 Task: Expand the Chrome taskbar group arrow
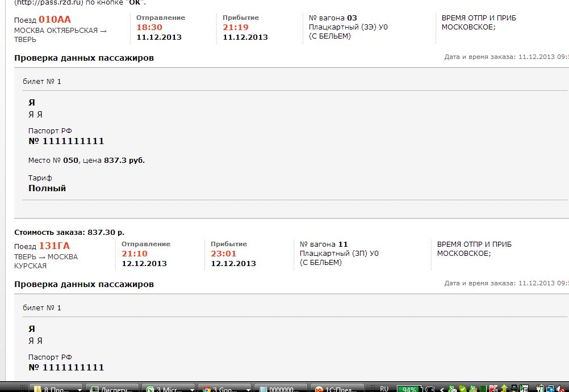click(x=248, y=389)
